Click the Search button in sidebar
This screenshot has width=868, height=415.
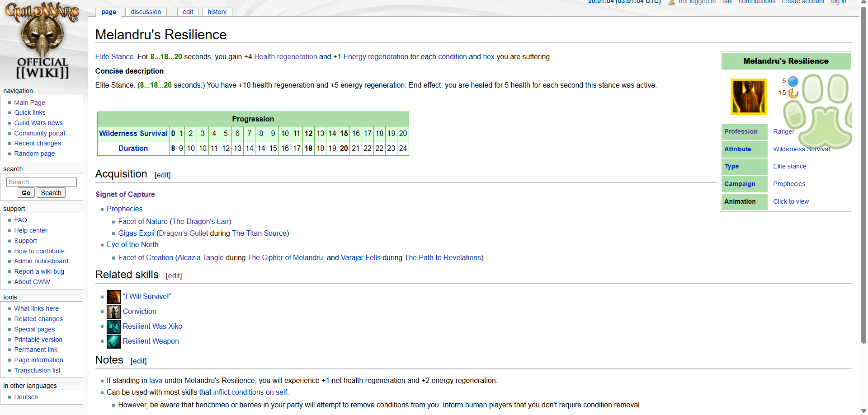tap(51, 193)
